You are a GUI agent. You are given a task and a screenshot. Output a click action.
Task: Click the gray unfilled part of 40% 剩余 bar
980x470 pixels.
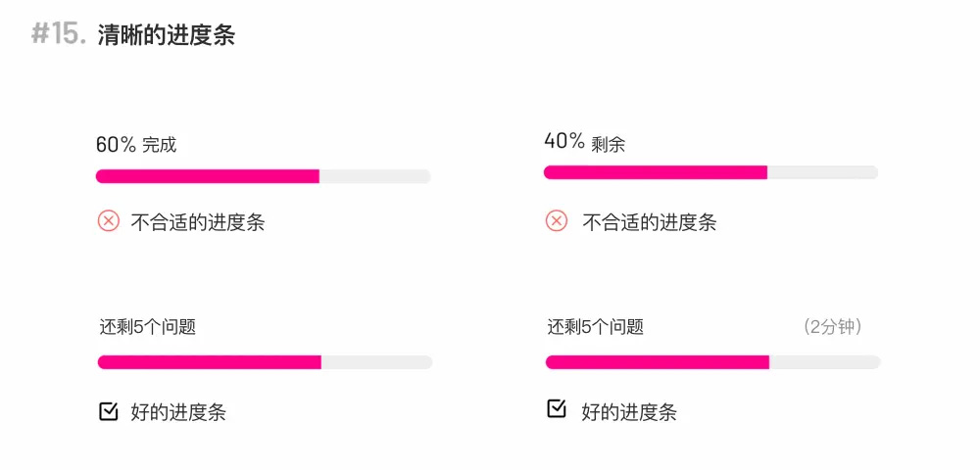822,173
